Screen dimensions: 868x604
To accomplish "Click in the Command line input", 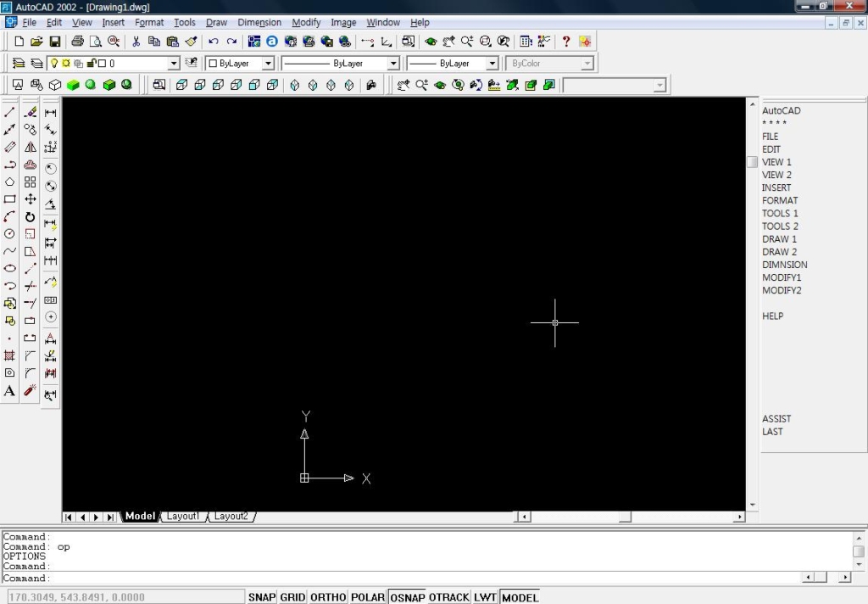I will coord(401,578).
